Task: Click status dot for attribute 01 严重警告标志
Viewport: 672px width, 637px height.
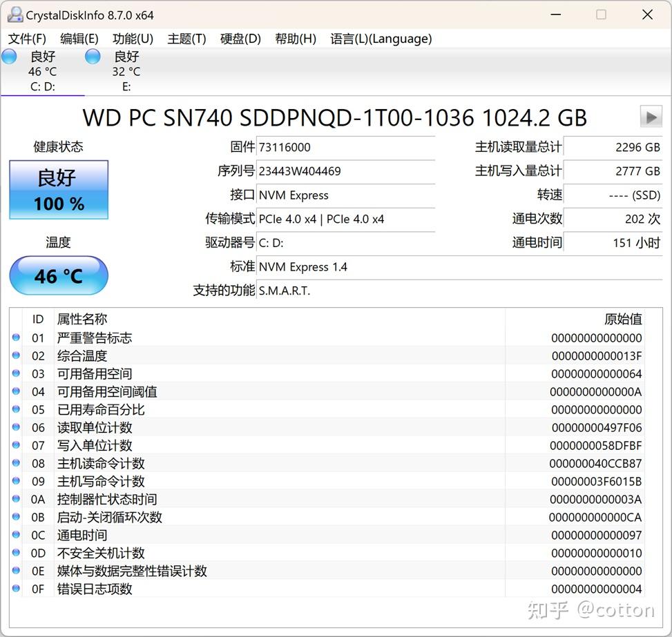Action: 17,337
